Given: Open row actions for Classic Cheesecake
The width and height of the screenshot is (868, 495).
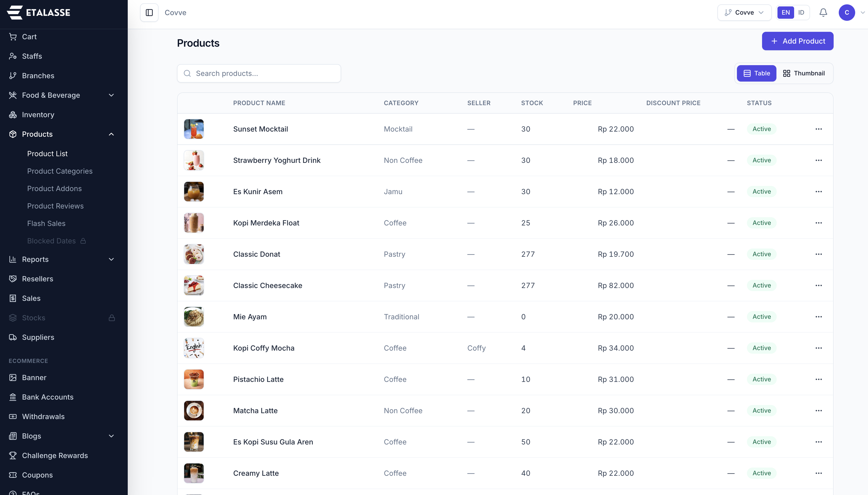Looking at the screenshot, I should click(x=818, y=285).
